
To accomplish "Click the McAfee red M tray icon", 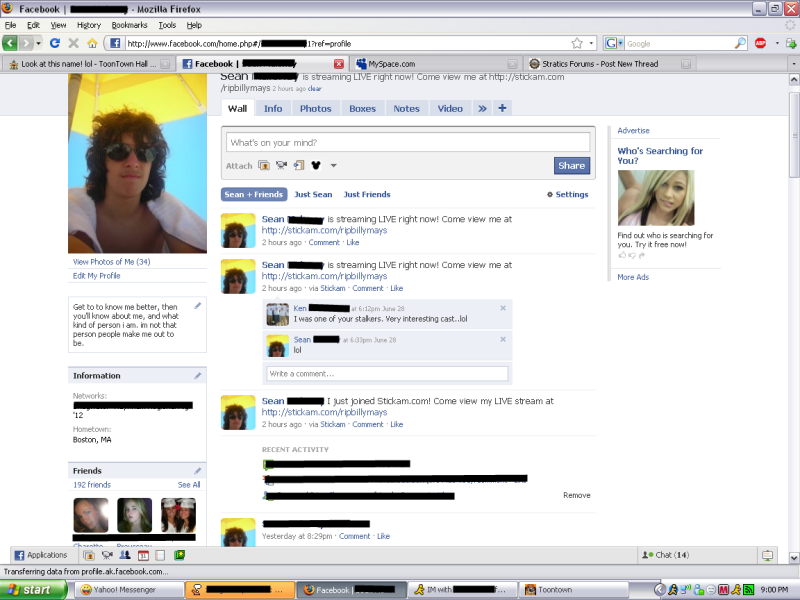I will click(723, 590).
